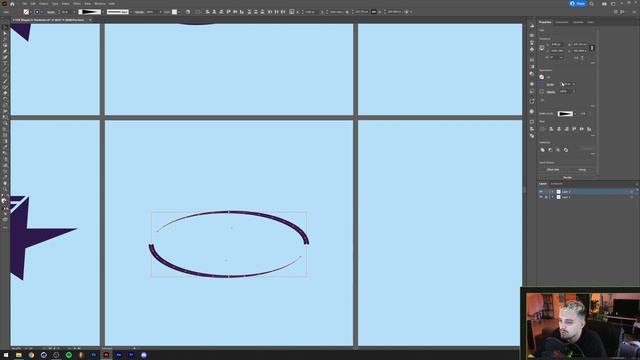Open Spotify from the taskbar
640x360 pixels.
[x=69, y=355]
